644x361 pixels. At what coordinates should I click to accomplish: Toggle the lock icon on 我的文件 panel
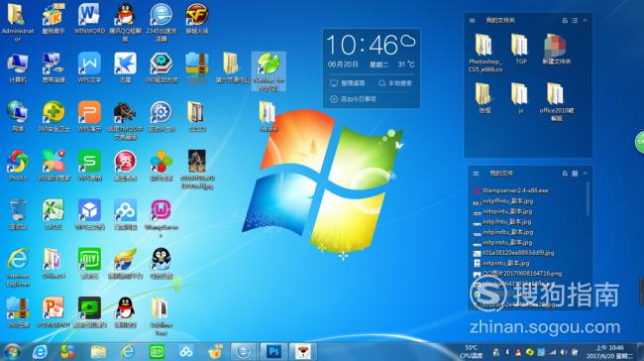[x=565, y=174]
